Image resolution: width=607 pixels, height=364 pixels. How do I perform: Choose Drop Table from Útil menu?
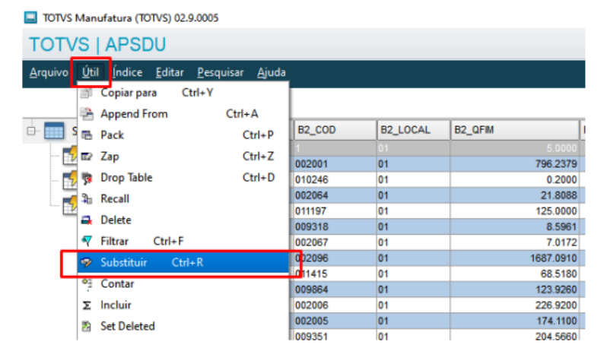183,178
